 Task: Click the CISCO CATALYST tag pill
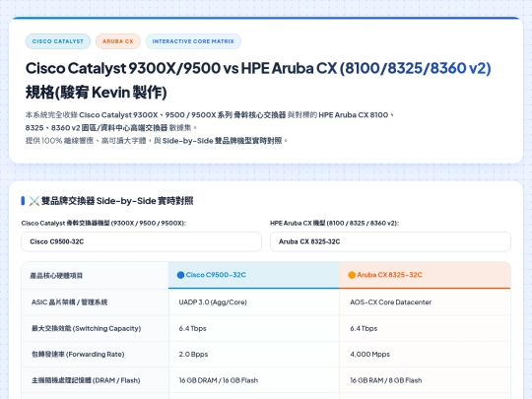coord(58,41)
